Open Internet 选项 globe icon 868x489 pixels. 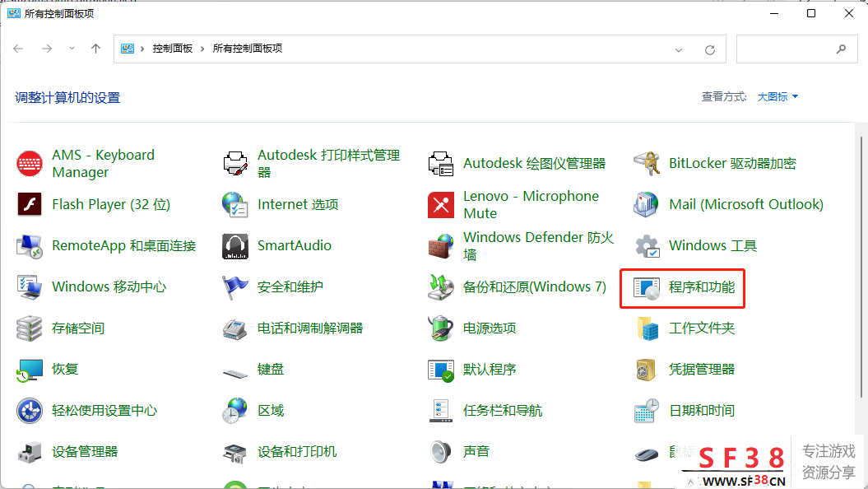click(x=235, y=205)
